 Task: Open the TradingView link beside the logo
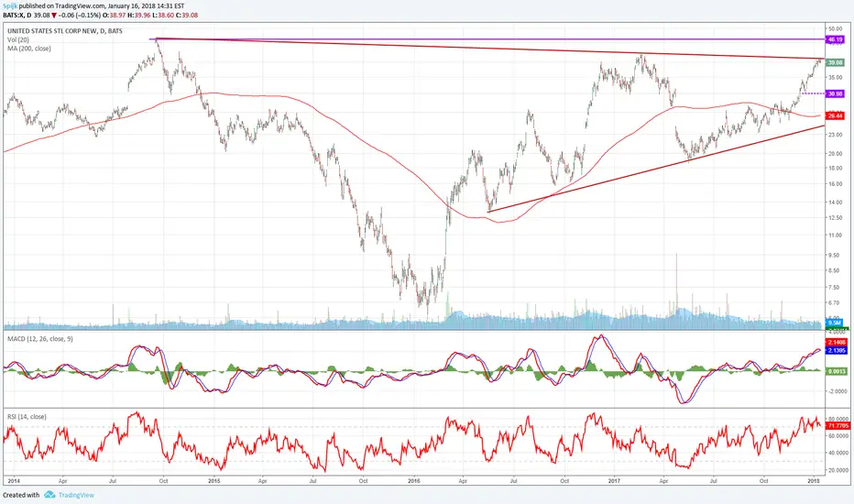[x=76, y=495]
